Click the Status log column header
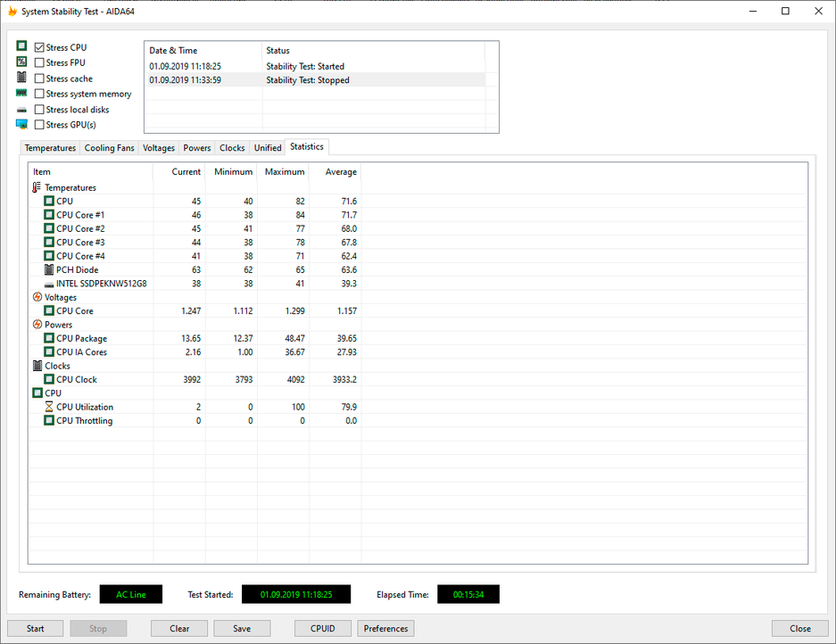 point(373,50)
